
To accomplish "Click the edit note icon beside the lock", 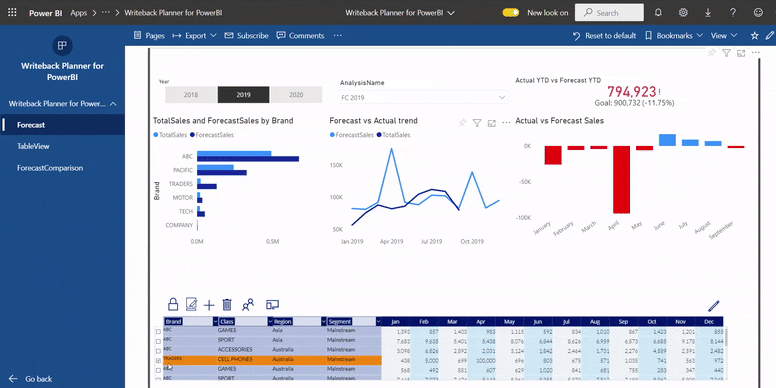I will (x=191, y=304).
